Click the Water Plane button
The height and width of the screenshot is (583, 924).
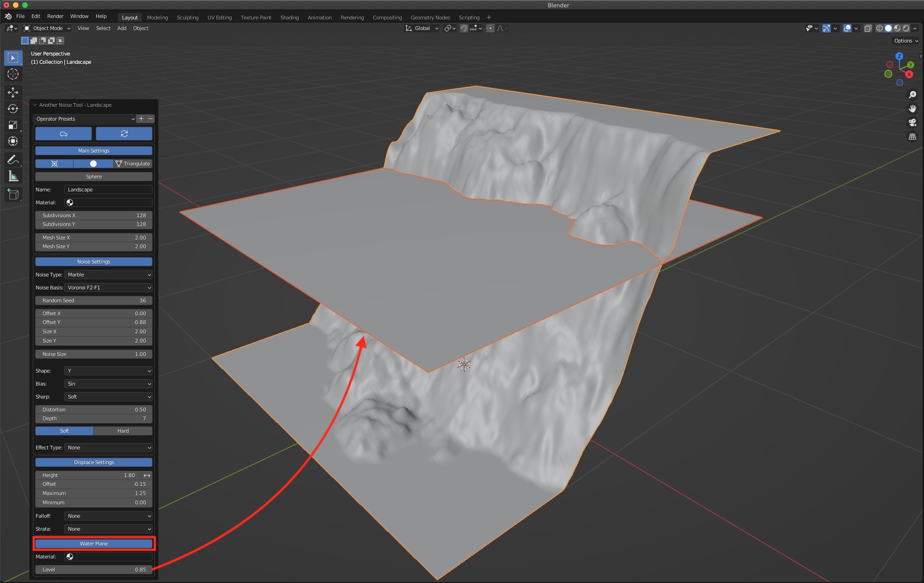click(x=94, y=544)
